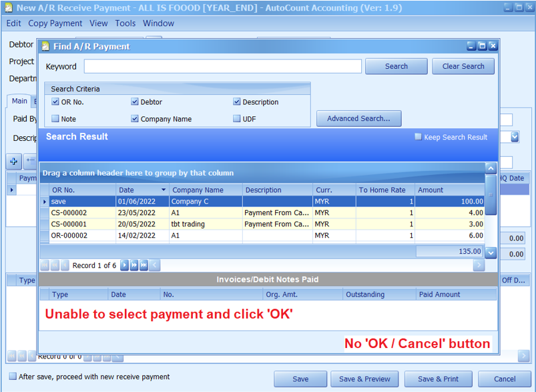The width and height of the screenshot is (536, 392).
Task: Enable the Note search criterion
Action: (x=55, y=119)
